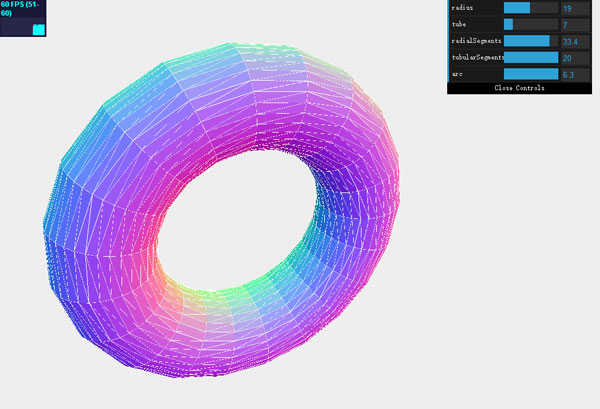Focus the radialSegments value field showing 33.4
This screenshot has width=600, height=409.
[x=576, y=41]
